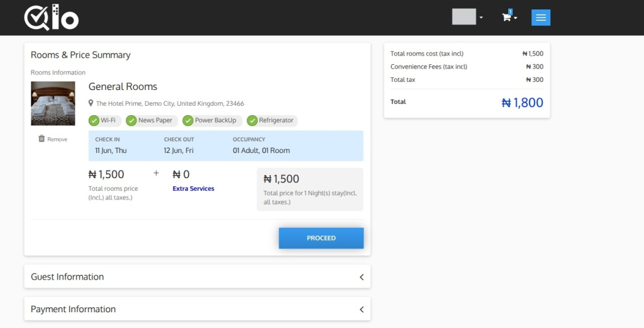This screenshot has width=644, height=328.
Task: Expand the Guest Information section
Action: 197,276
